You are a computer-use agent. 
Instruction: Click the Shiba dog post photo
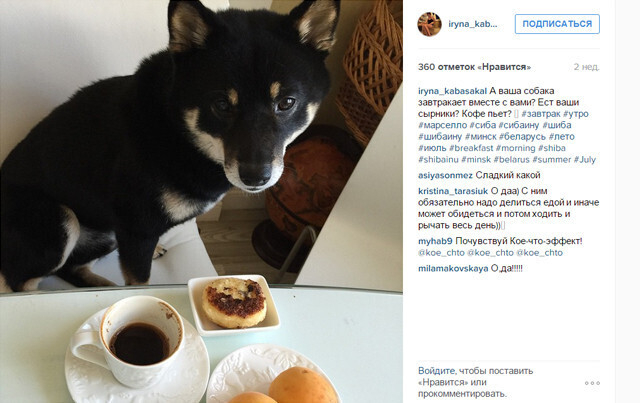201,201
